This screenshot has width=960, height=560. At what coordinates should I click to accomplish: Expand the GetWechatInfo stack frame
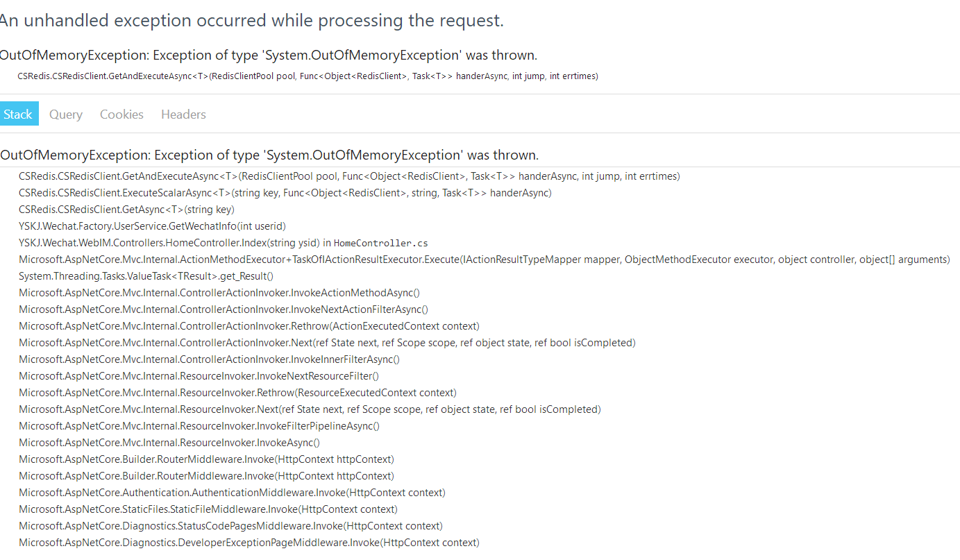click(151, 226)
